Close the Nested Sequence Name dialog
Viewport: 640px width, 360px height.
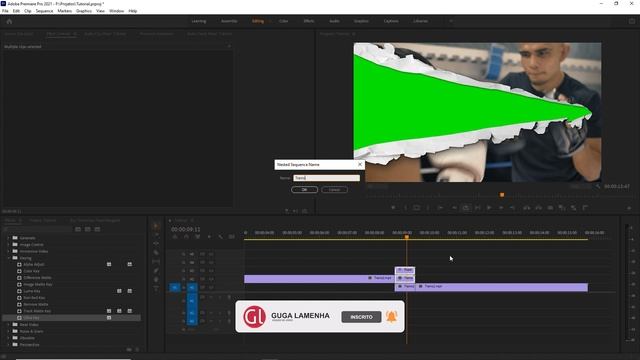tap(360, 164)
